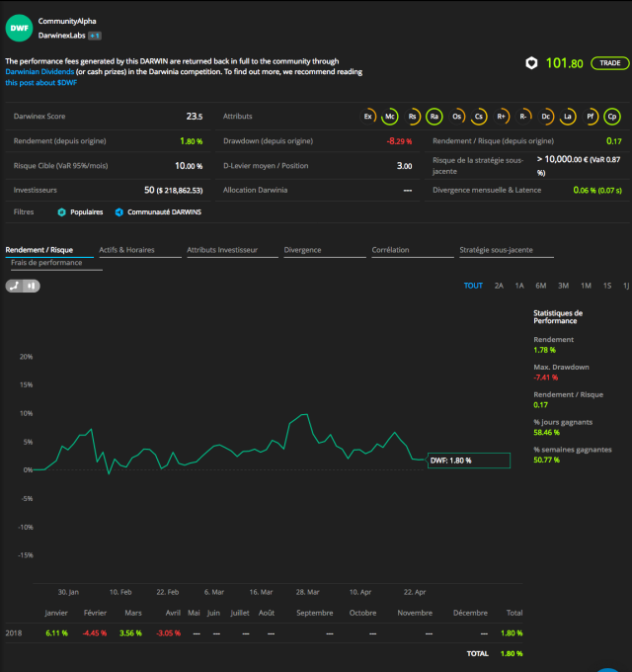Select the Mc attribute circle
Image resolution: width=632 pixels, height=672 pixels.
(x=390, y=117)
